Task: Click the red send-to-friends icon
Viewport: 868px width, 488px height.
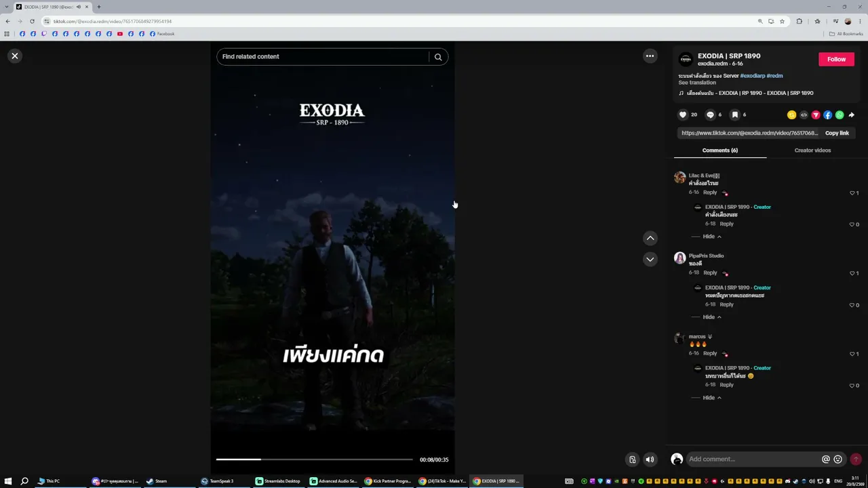Action: coord(816,115)
